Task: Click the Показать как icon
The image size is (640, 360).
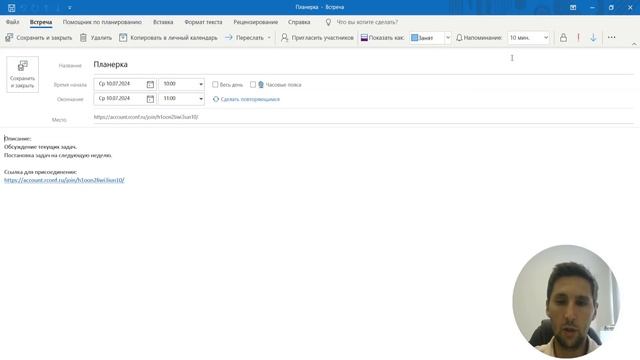Action: 364,38
